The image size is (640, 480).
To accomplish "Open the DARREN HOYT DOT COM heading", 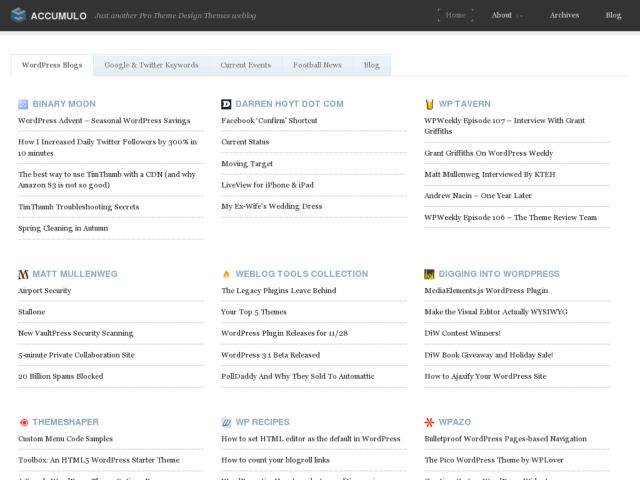I will 289,104.
